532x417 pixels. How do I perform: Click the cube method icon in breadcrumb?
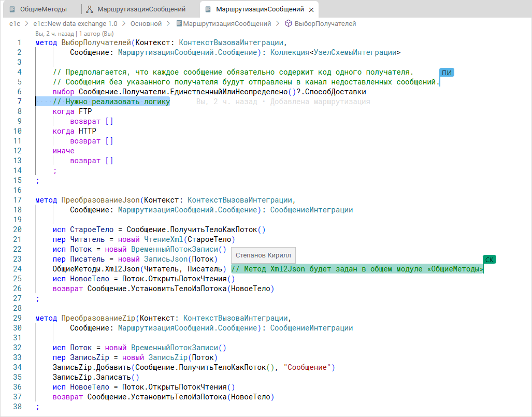[x=289, y=24]
